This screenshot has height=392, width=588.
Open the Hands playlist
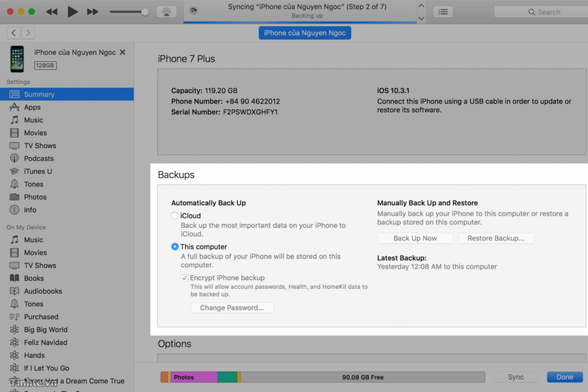(67, 355)
